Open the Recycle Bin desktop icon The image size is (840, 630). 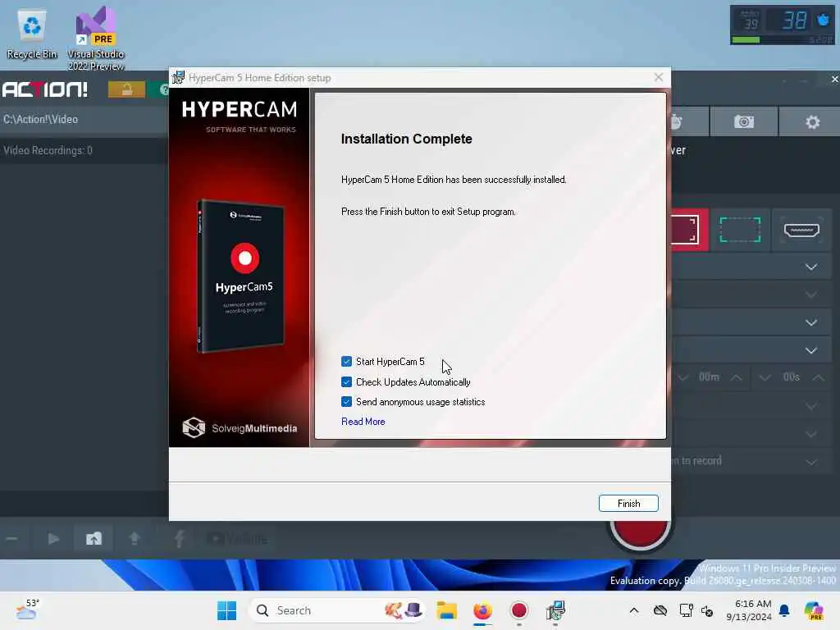coord(32,34)
